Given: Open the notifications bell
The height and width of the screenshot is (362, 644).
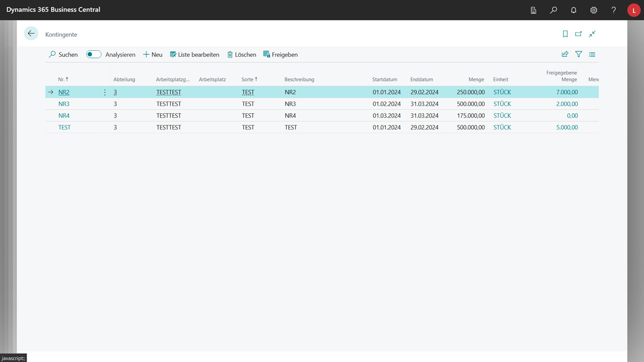Looking at the screenshot, I should click(574, 10).
